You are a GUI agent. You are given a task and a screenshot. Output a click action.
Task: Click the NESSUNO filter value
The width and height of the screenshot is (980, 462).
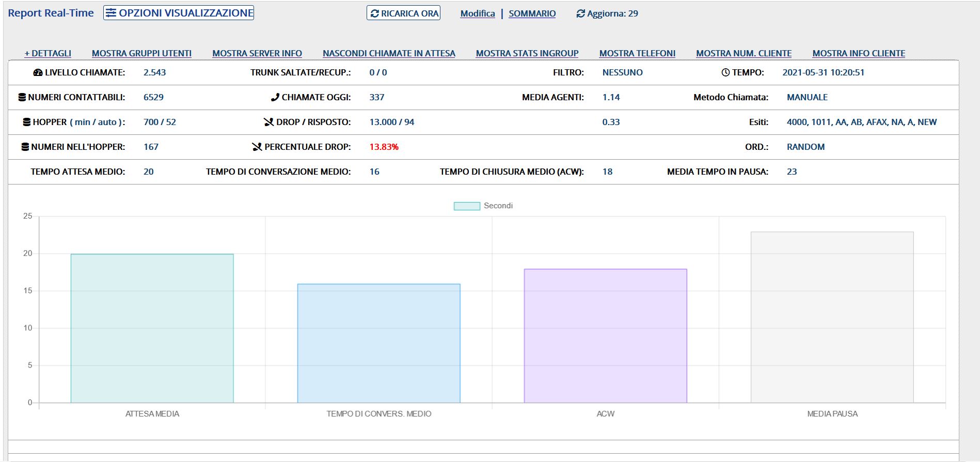tap(623, 72)
